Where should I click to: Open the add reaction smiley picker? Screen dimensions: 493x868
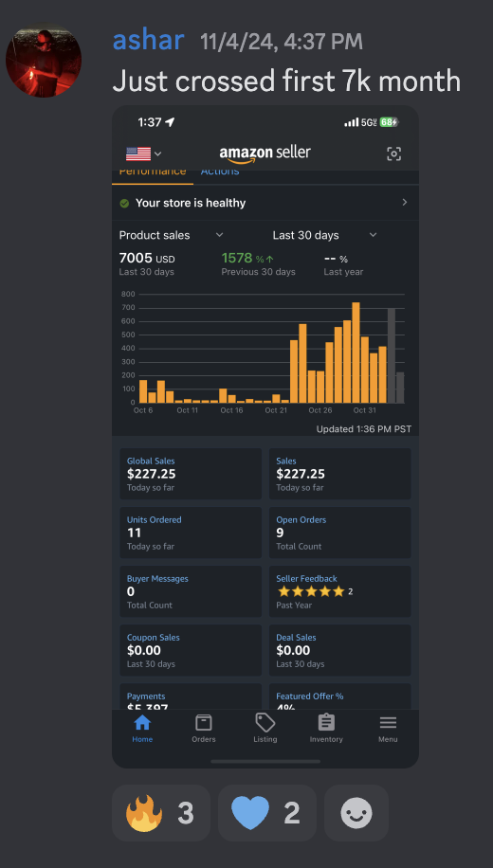[x=356, y=813]
